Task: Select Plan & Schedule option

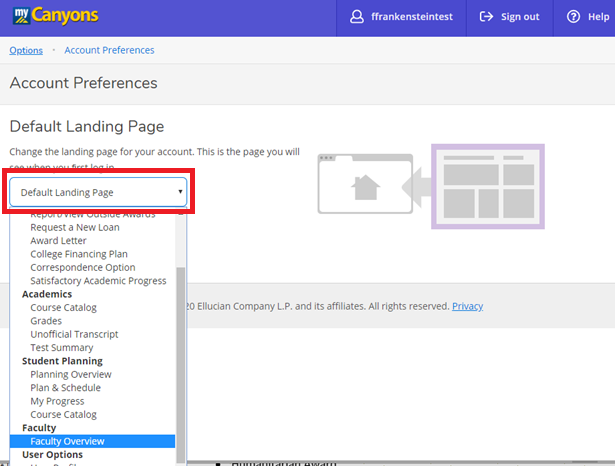Action: [65, 388]
